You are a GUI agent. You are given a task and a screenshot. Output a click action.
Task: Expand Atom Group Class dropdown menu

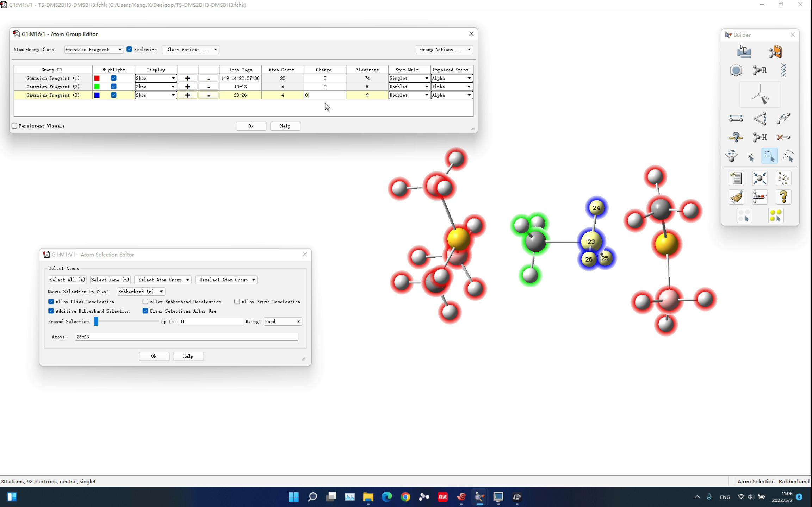coord(120,49)
